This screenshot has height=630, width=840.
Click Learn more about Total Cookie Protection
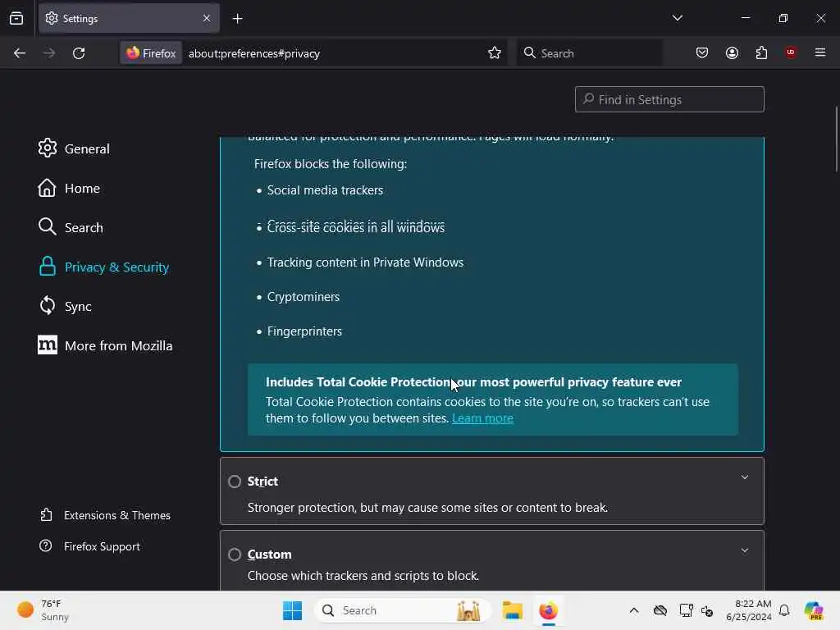[482, 418]
